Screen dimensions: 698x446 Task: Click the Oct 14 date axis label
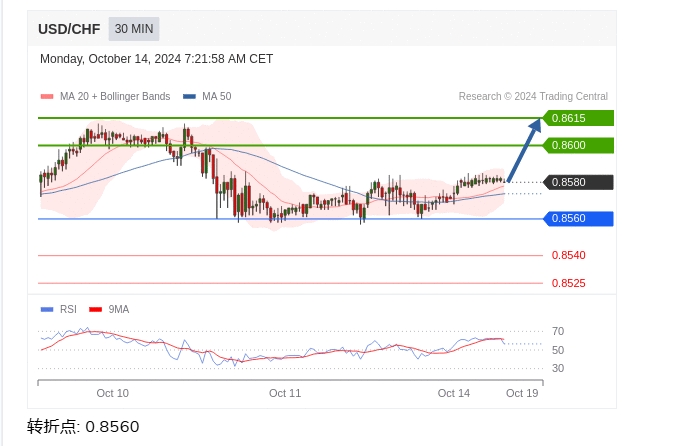pos(454,393)
